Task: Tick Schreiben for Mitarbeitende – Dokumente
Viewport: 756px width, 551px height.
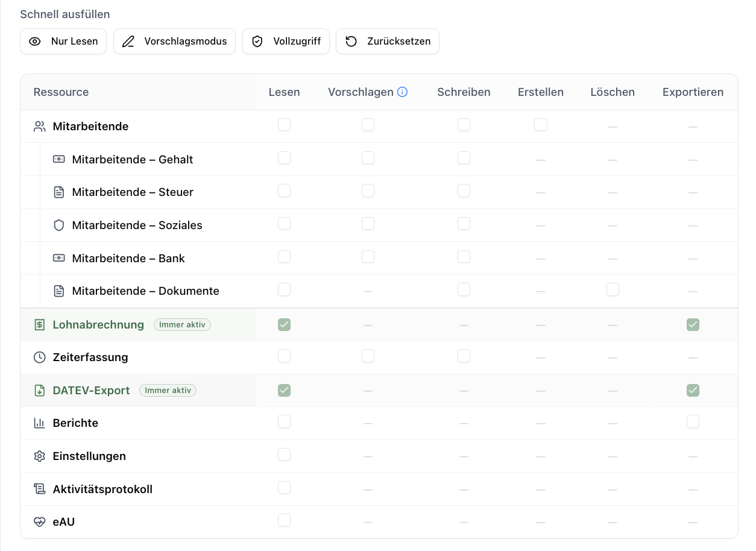Action: coord(464,289)
